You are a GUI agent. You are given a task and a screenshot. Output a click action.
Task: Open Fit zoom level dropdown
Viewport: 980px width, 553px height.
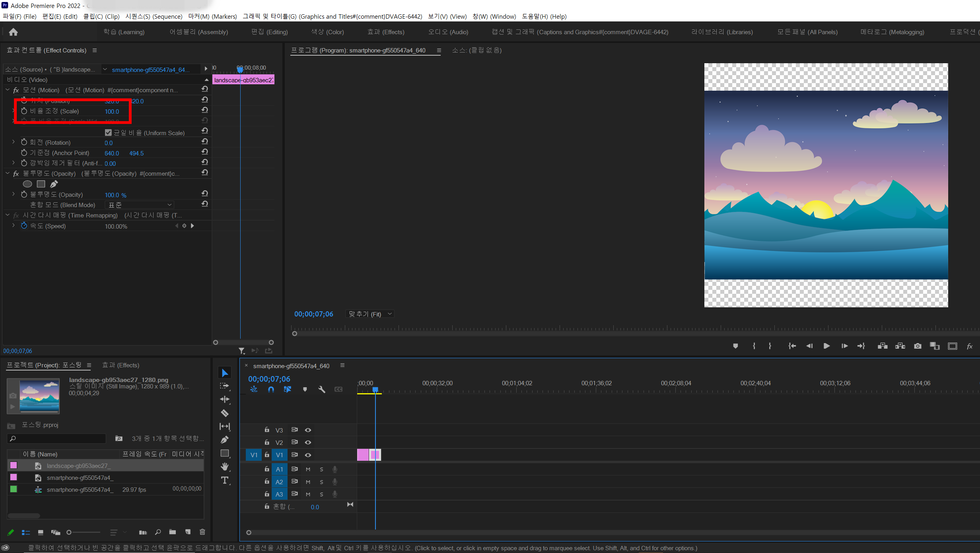coord(370,314)
